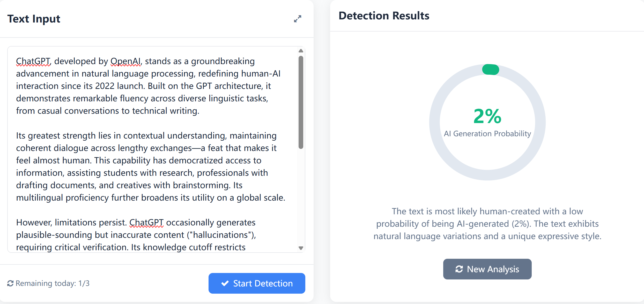This screenshot has height=304, width=644.
Task: Click the 'Text Input' heading
Action: coord(34,19)
